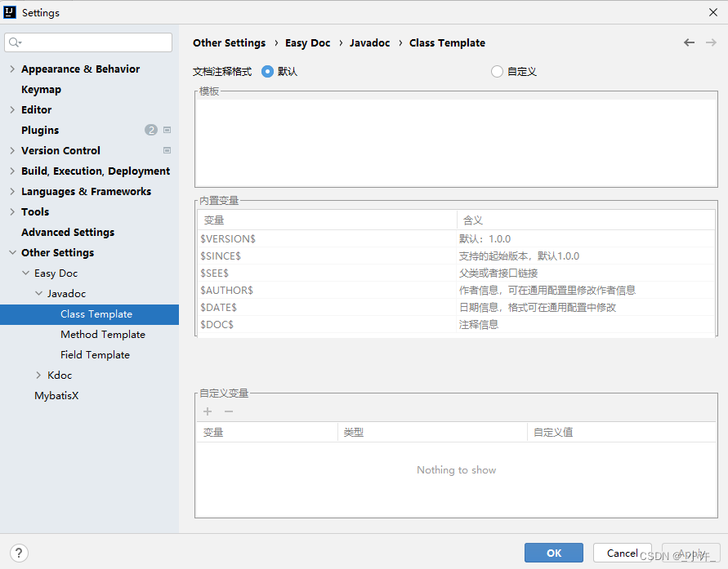
Task: Remove a custom variable with the minus icon
Action: coord(228,411)
